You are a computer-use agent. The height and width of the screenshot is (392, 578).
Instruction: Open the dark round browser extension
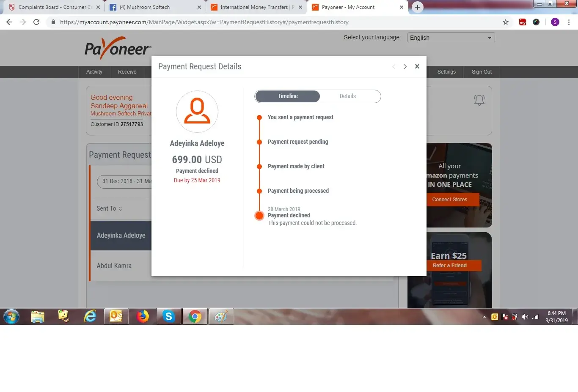(x=536, y=22)
